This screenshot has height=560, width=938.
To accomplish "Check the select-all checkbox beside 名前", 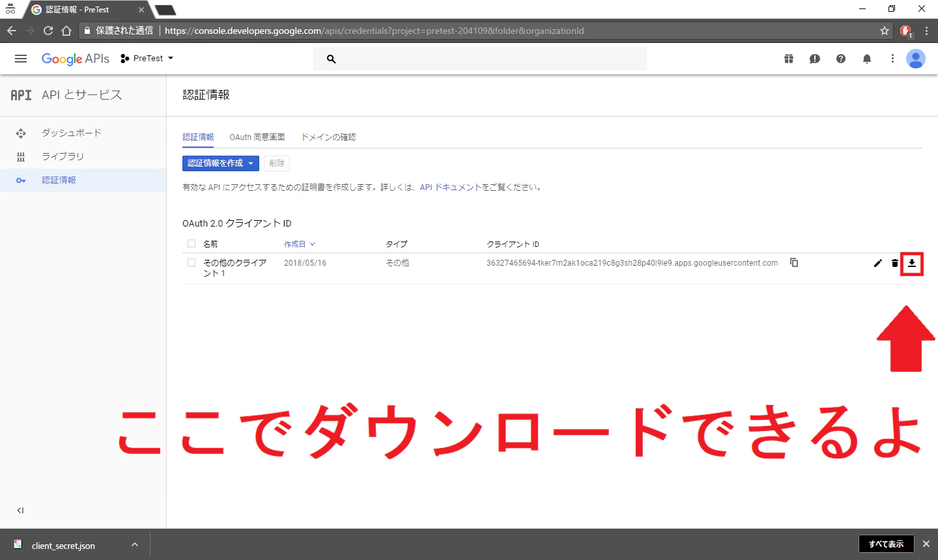I will pos(192,244).
